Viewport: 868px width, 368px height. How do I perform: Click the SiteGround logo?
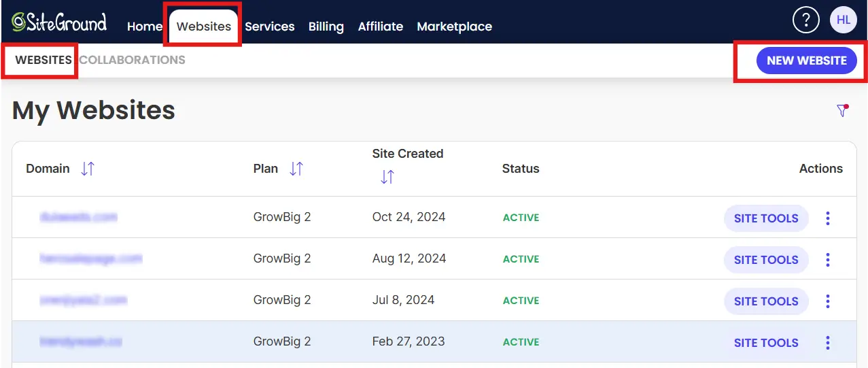(59, 22)
